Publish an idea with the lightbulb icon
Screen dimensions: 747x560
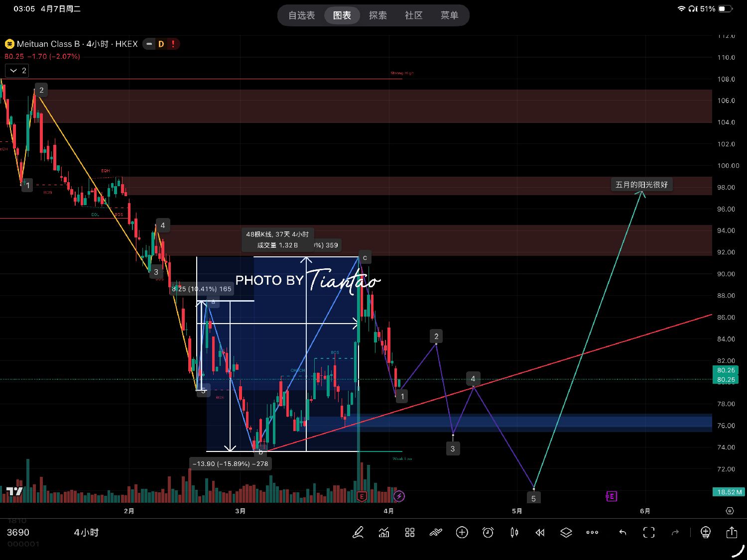706,533
